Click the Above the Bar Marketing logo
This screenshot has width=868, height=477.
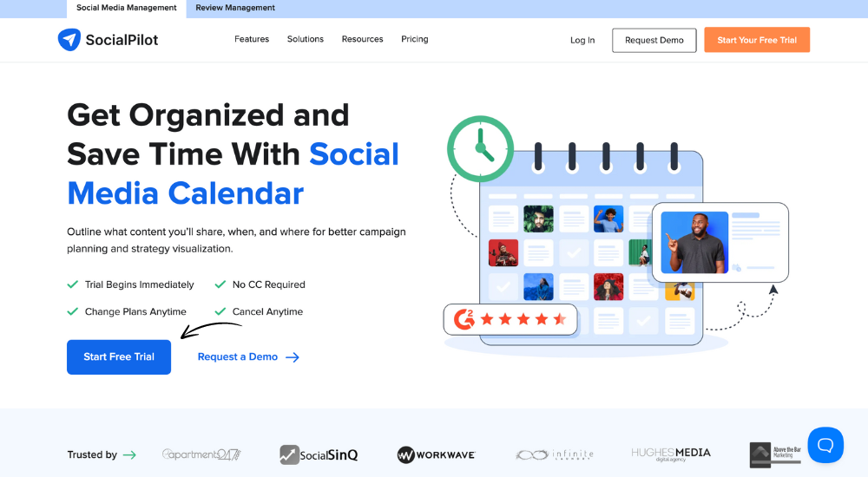pos(775,454)
